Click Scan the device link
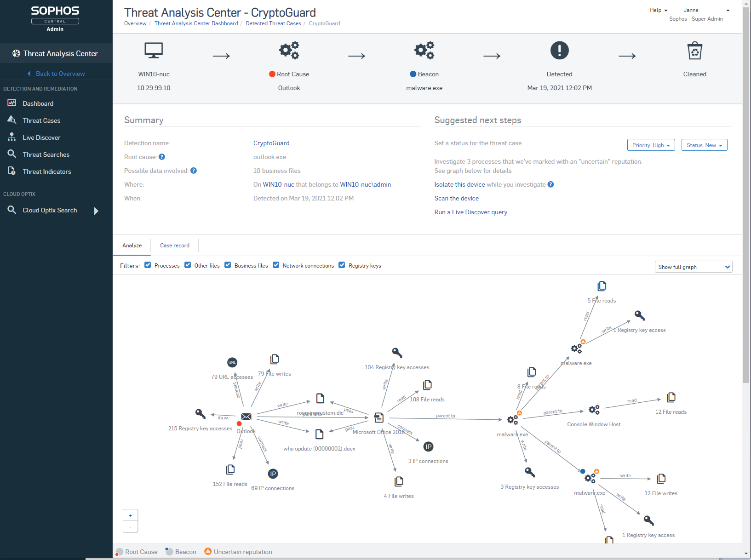751x560 pixels. (x=456, y=198)
